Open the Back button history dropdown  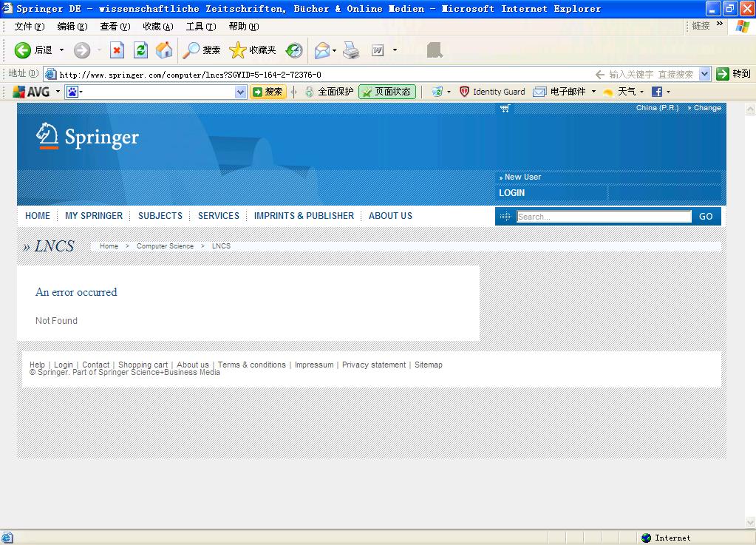(61, 50)
